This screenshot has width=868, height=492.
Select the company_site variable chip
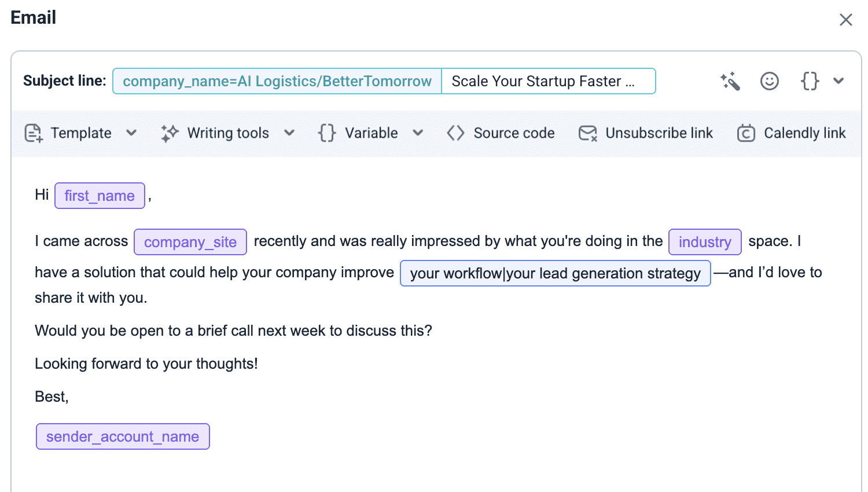pos(190,242)
